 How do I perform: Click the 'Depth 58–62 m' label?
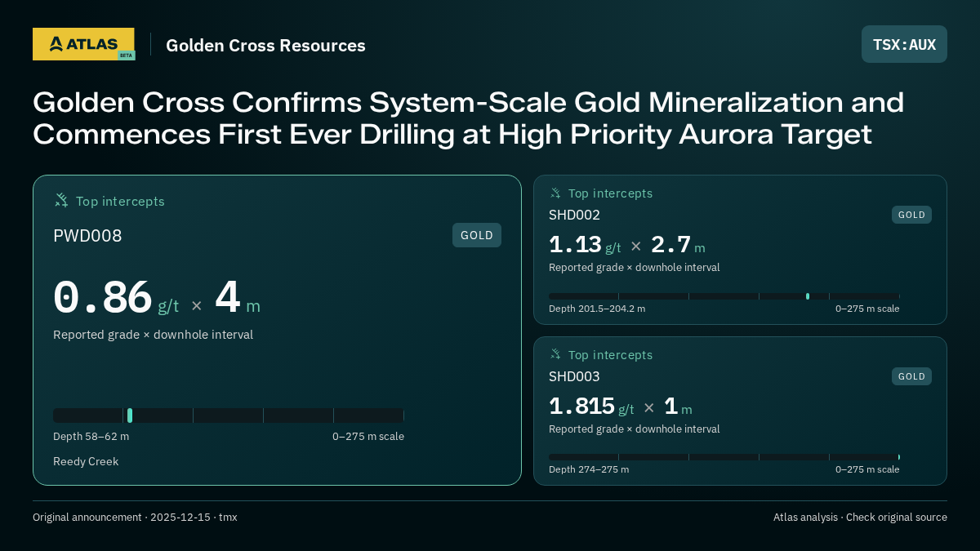point(91,436)
